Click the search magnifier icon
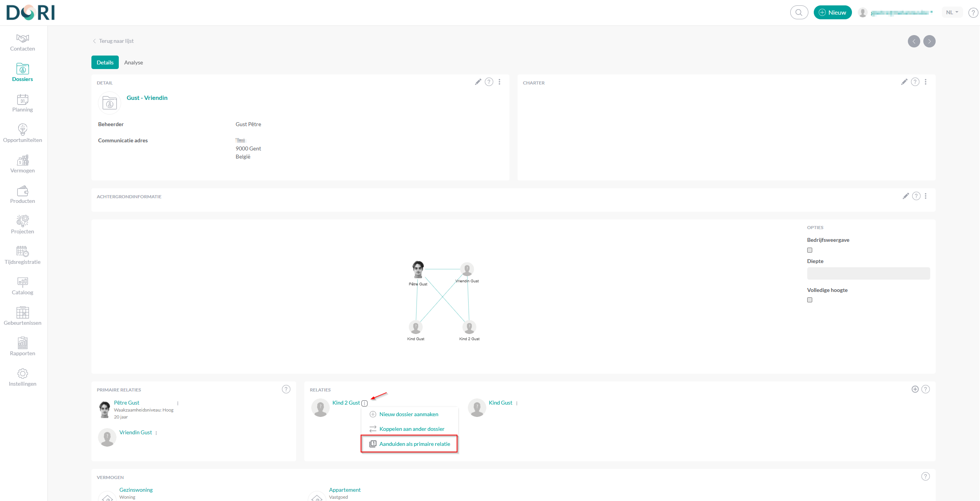The height and width of the screenshot is (501, 980). 799,12
